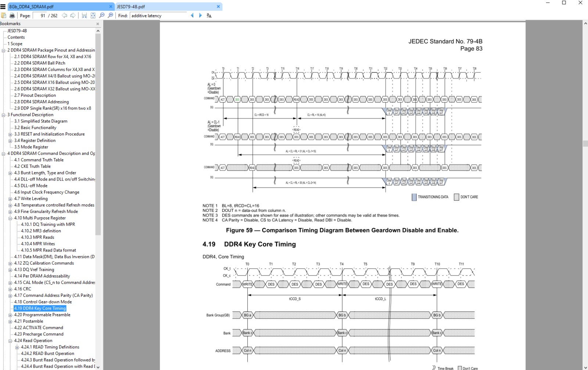Click the page number input field
Viewport: 588px width, 370px height.
pyautogui.click(x=40, y=15)
